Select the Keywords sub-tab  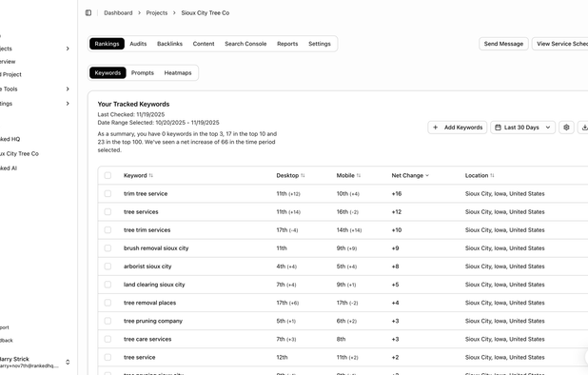click(108, 72)
